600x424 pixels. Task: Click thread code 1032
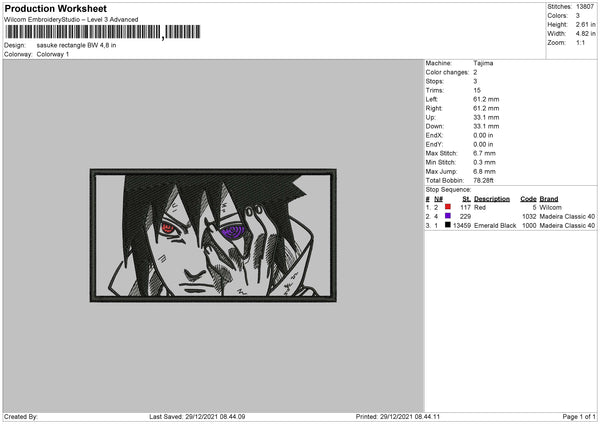[529, 217]
